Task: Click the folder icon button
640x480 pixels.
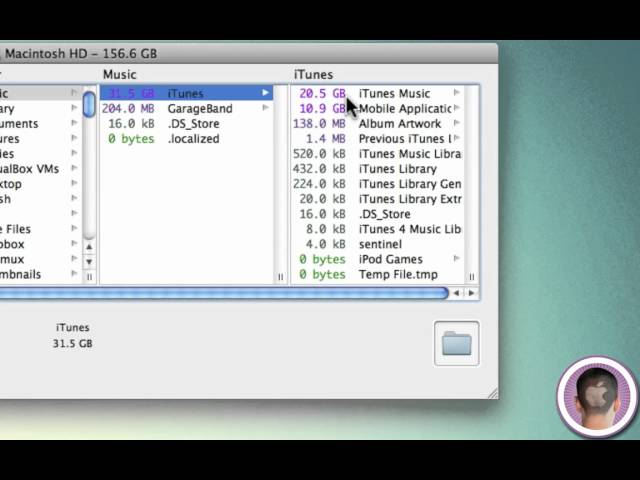Action: click(x=456, y=344)
